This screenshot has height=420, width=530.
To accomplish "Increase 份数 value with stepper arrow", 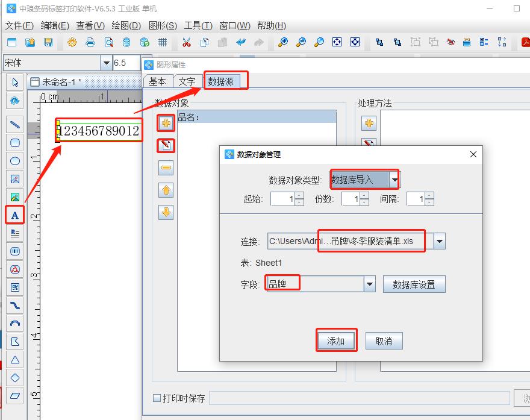I will [x=364, y=194].
